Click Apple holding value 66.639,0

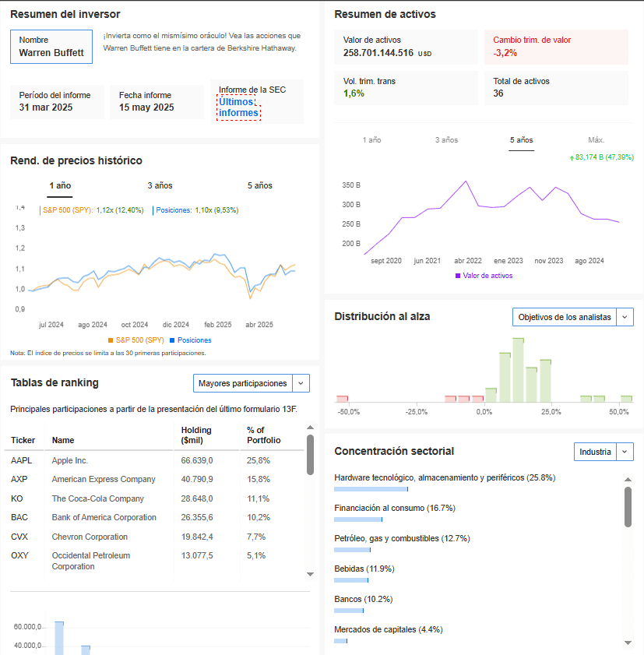point(197,460)
